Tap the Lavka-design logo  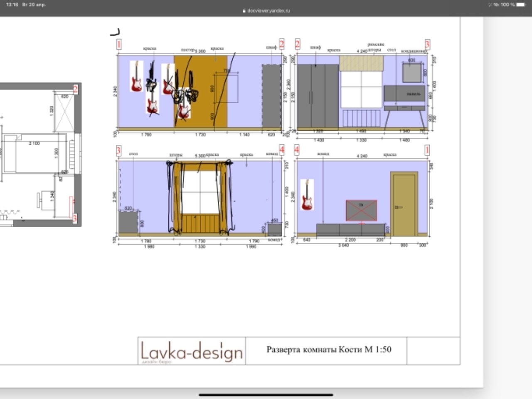click(192, 352)
